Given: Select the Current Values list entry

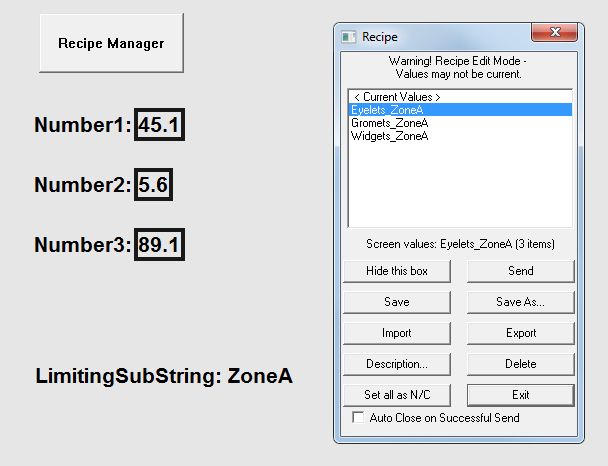Looking at the screenshot, I should 397,97.
